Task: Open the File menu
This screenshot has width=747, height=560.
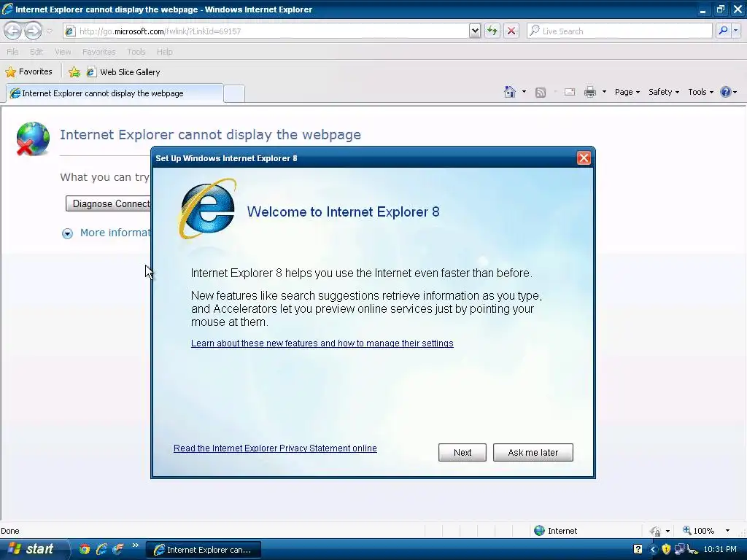Action: [12, 52]
